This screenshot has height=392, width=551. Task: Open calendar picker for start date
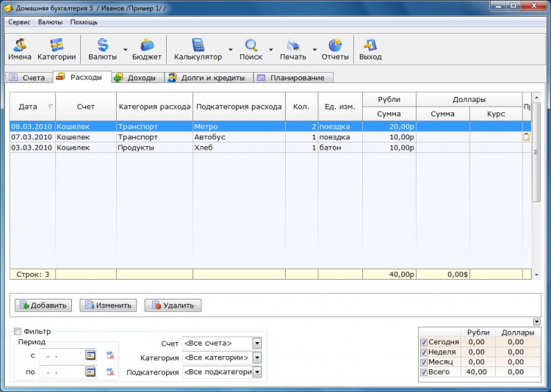click(x=90, y=355)
